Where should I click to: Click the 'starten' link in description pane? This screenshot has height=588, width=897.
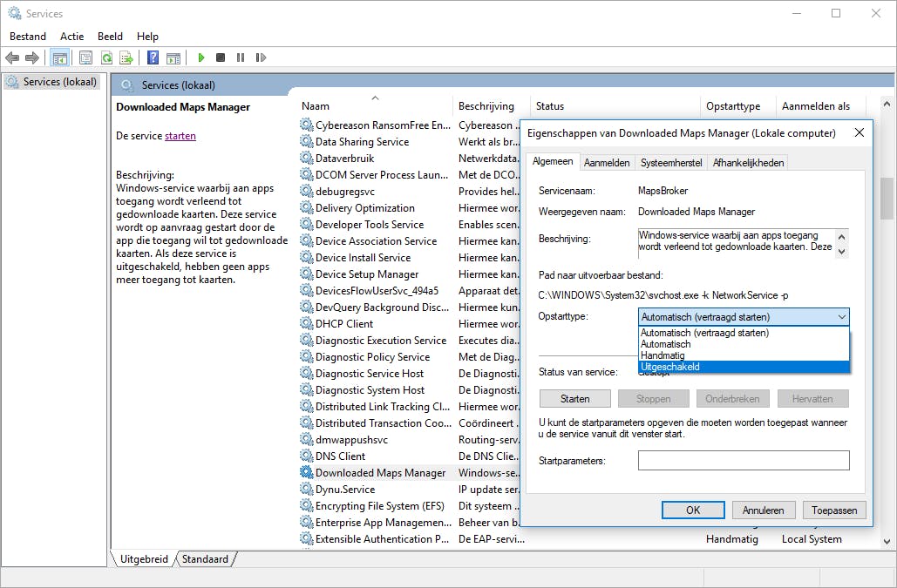(x=180, y=136)
